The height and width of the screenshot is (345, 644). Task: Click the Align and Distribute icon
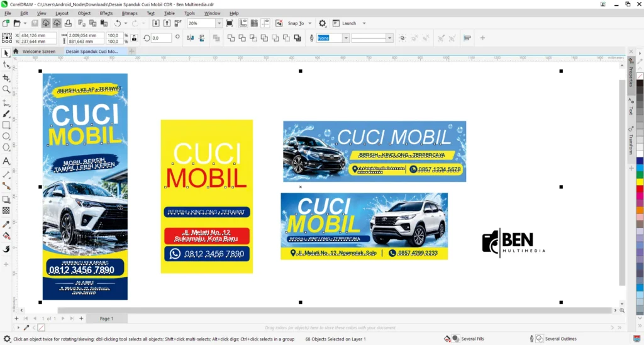tap(467, 38)
